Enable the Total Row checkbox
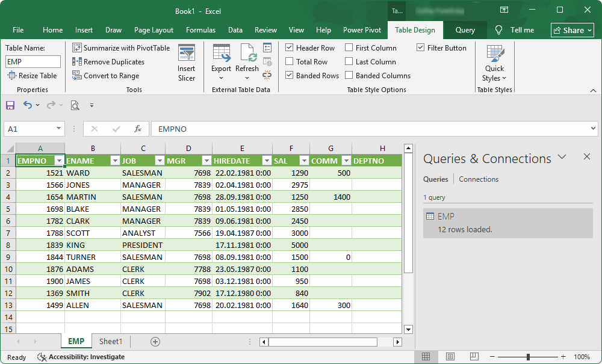The width and height of the screenshot is (602, 364). pos(290,61)
